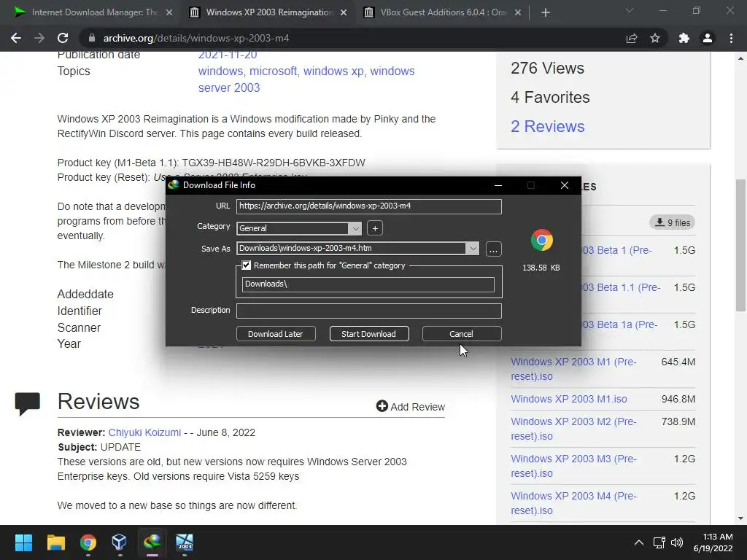Viewport: 747px width, 560px height.
Task: Toggle Remember this path for General checkbox
Action: click(x=247, y=265)
